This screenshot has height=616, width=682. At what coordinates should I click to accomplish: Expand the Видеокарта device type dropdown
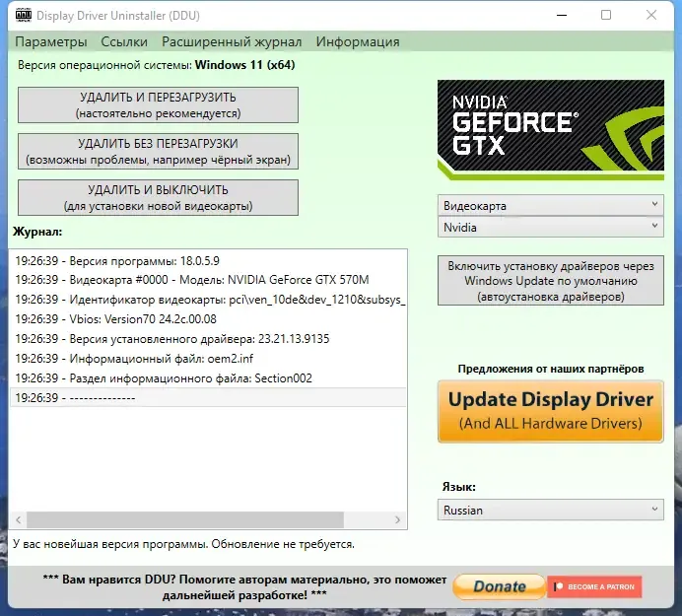[x=551, y=205]
